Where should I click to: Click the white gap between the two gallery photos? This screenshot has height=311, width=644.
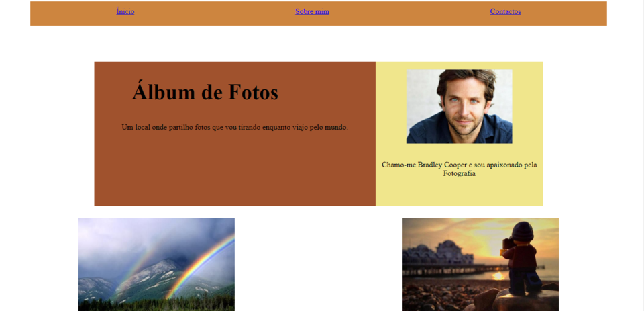[x=319, y=265]
